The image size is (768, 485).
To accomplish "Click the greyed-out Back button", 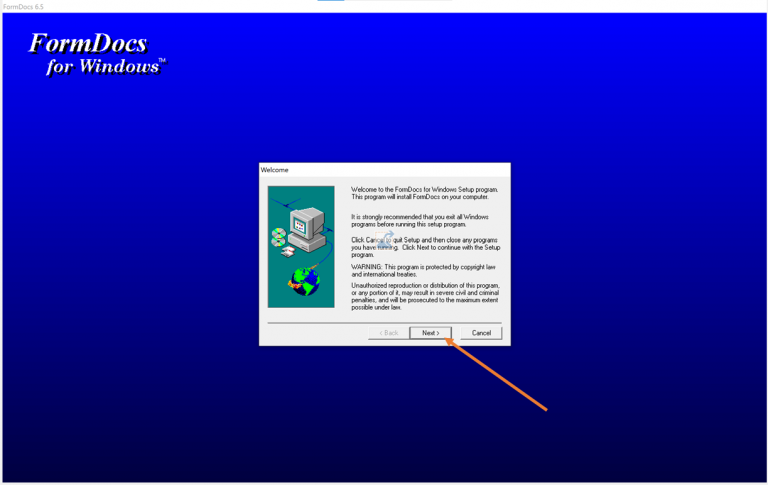I will pyautogui.click(x=388, y=333).
